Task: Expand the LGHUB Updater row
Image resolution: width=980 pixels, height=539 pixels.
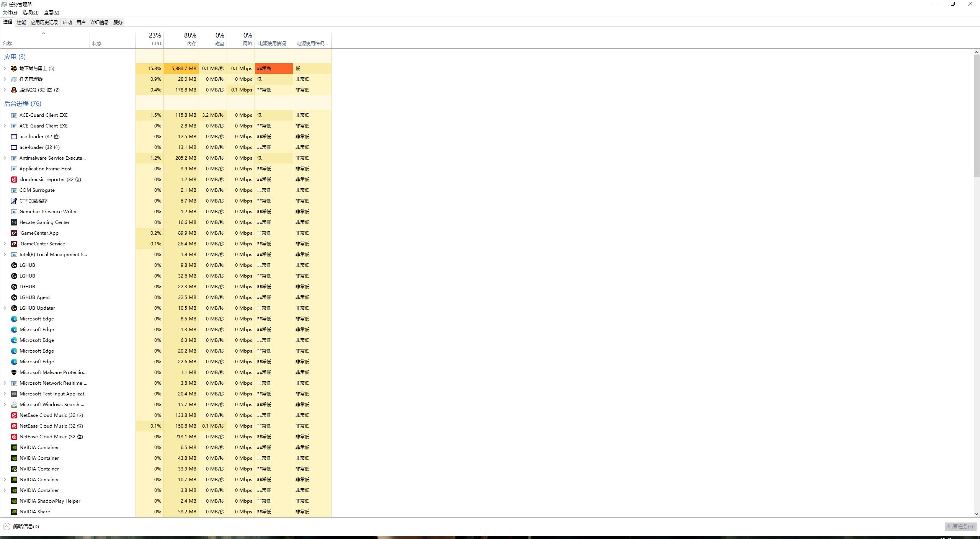Action: tap(5, 308)
